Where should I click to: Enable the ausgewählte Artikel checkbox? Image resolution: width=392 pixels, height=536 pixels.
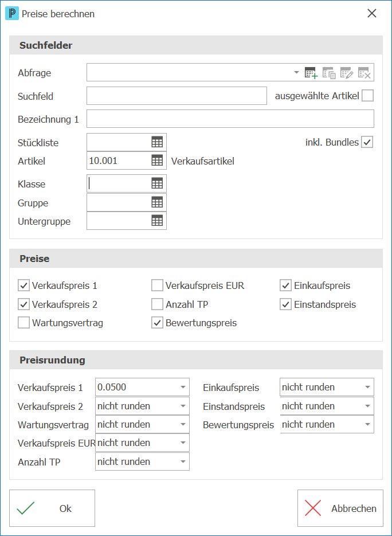[368, 96]
